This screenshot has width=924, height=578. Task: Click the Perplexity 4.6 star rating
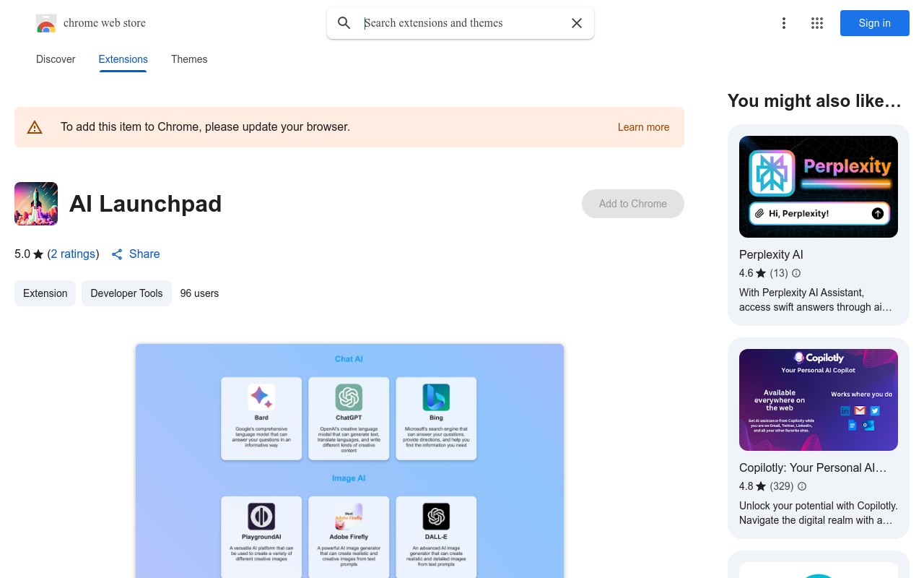(x=752, y=273)
